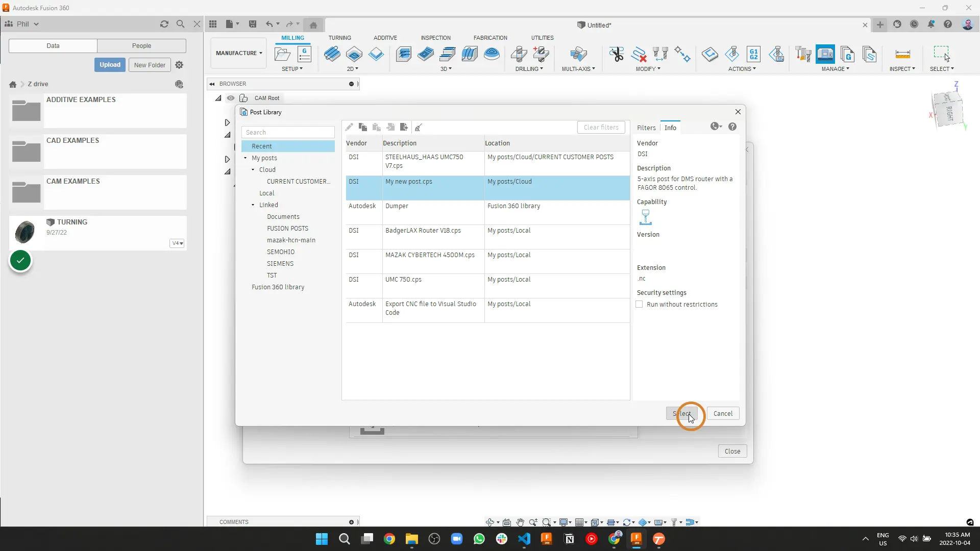This screenshot has height=551, width=980.
Task: Click the edit pencil icon in Post Library
Action: pos(349,127)
